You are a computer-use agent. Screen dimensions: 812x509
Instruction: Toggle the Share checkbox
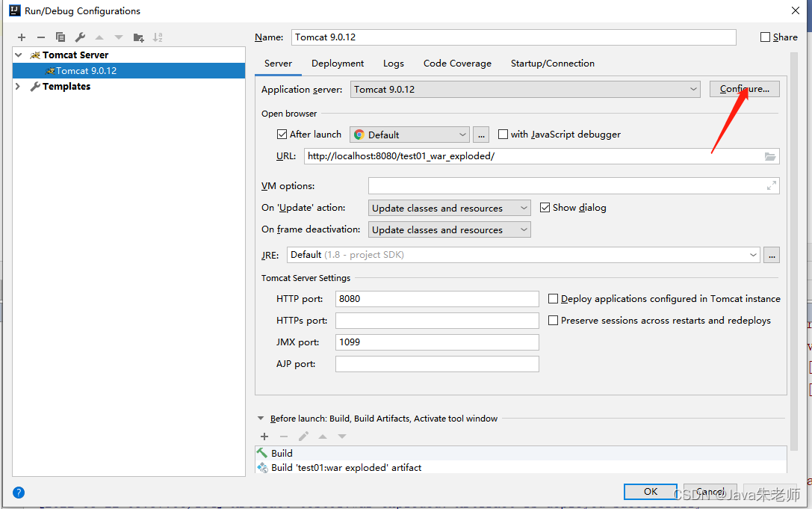coord(765,37)
